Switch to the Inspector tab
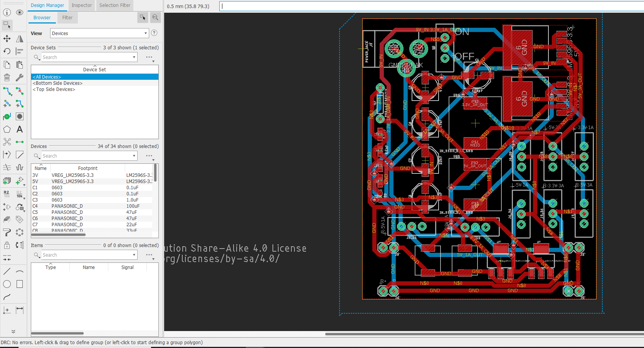The width and height of the screenshot is (644, 348). [x=81, y=5]
